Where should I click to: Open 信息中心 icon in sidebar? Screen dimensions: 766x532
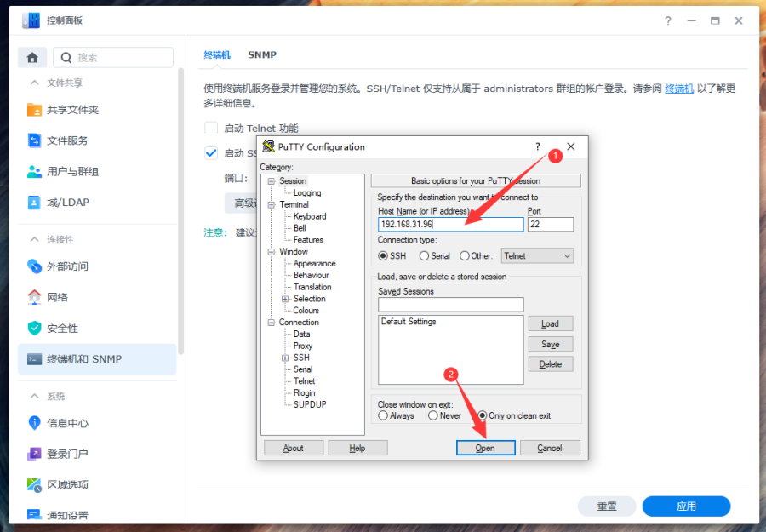[34, 423]
